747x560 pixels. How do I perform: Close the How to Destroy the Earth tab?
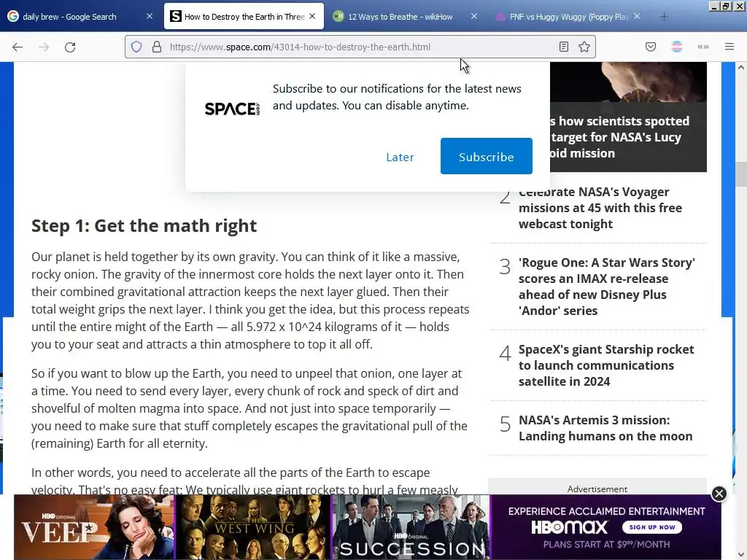(x=312, y=16)
